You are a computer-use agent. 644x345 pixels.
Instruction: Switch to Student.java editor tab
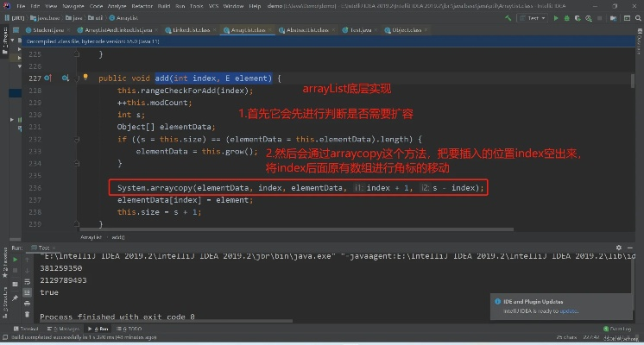pyautogui.click(x=48, y=30)
